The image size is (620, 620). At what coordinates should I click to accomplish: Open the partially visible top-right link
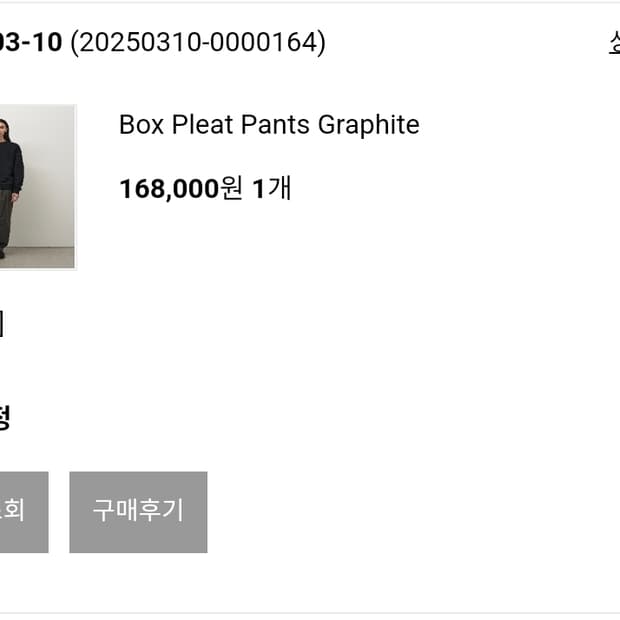(613, 43)
